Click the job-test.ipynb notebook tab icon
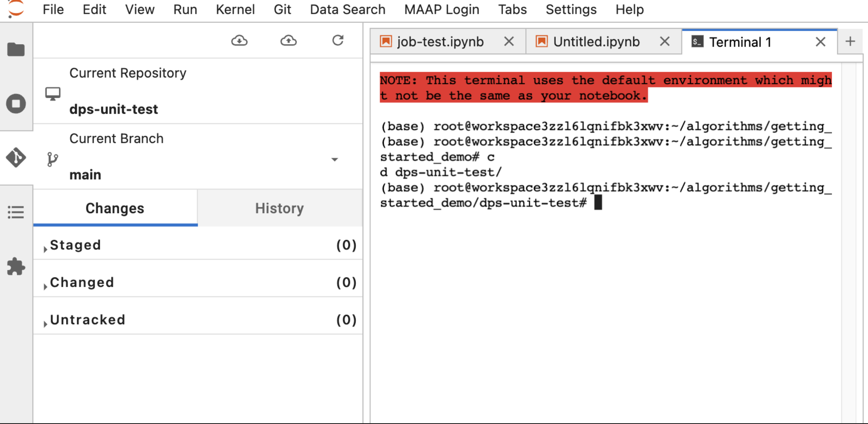This screenshot has width=868, height=424. tap(386, 41)
